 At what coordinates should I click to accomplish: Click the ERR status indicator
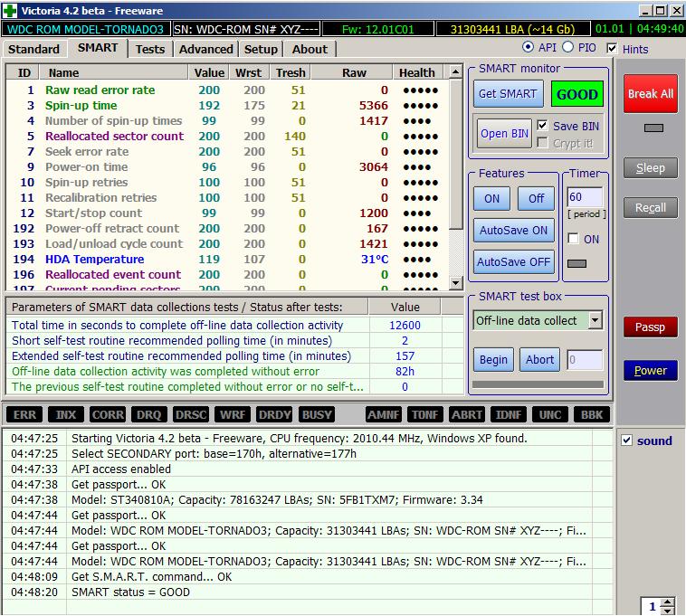coord(24,414)
